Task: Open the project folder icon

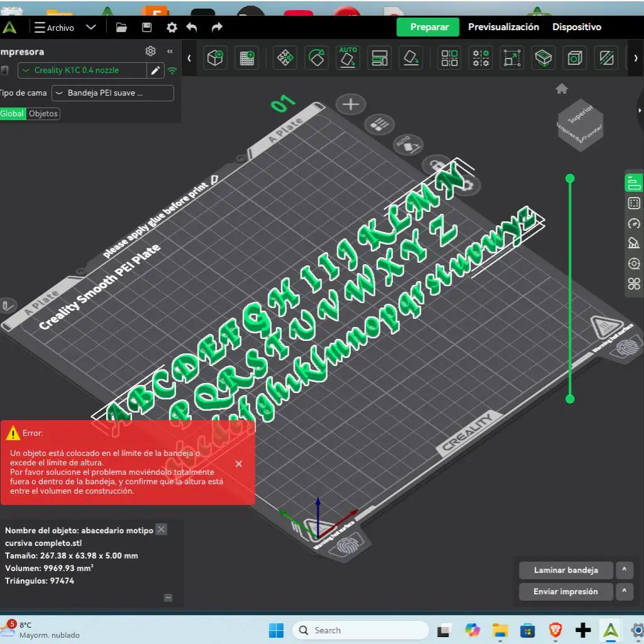Action: (121, 28)
